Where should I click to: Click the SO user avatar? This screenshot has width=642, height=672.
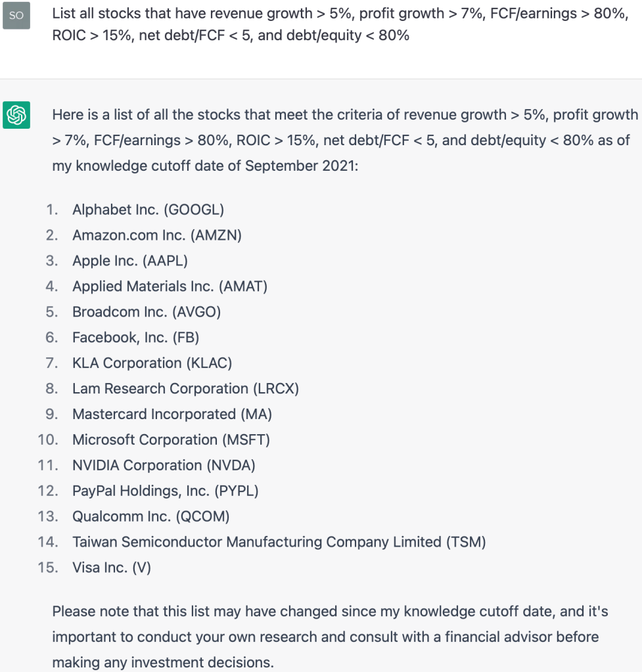tap(16, 15)
